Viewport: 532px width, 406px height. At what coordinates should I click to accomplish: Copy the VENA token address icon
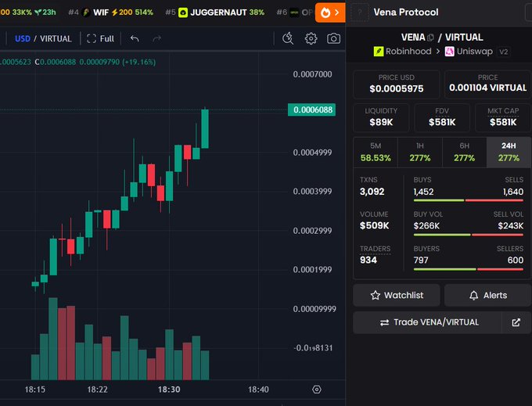tap(430, 38)
